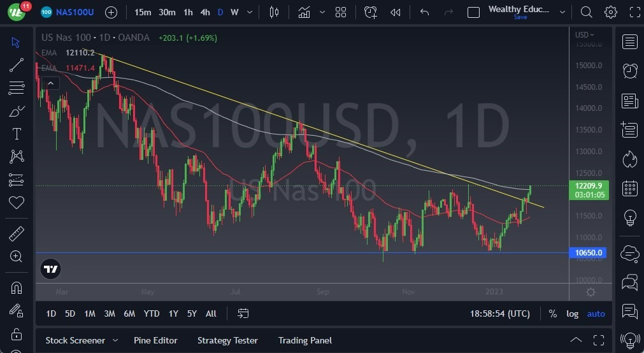Set date range to 5D

pyautogui.click(x=70, y=313)
